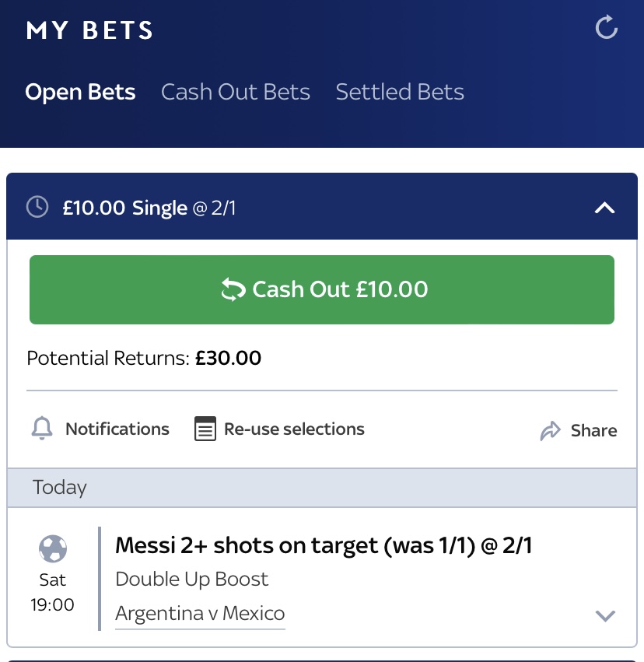Collapse the £10.00 Single bet card
644x662 pixels.
(605, 207)
